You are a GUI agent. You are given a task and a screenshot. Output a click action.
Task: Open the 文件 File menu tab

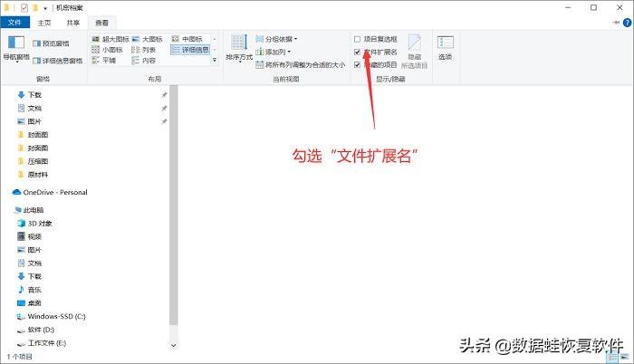tap(16, 22)
